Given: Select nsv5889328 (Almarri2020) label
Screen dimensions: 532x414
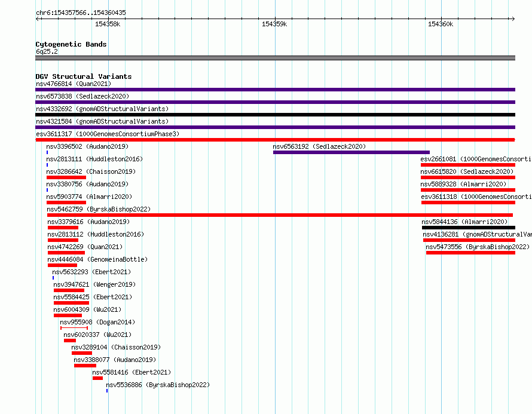Looking at the screenshot, I should click(x=463, y=184).
